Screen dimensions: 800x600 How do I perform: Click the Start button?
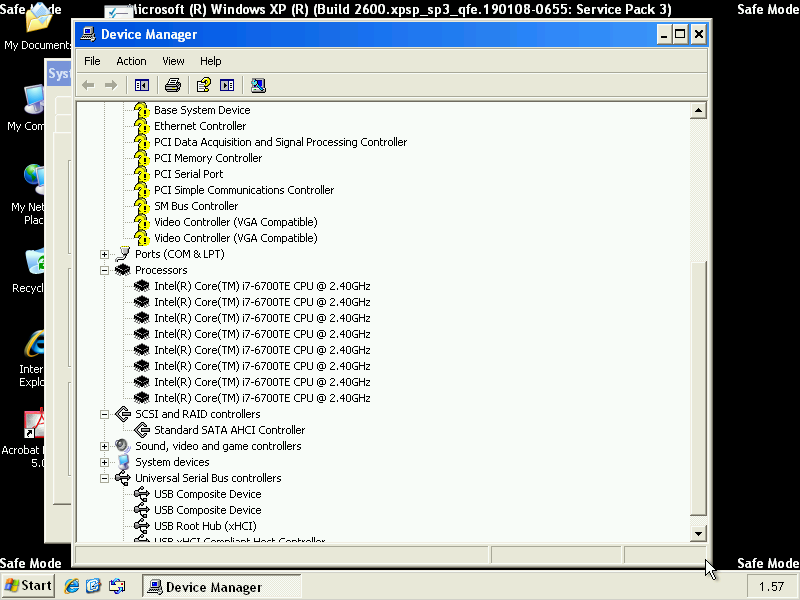coord(28,586)
